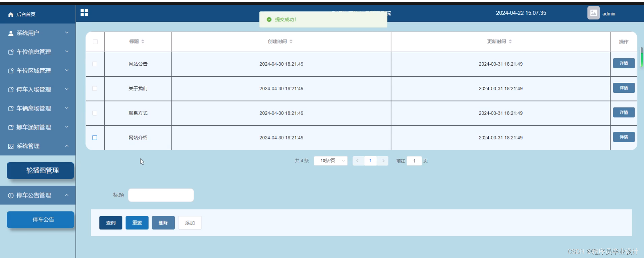This screenshot has width=644, height=258.
Task: Click the admin avatar image
Action: 593,13
